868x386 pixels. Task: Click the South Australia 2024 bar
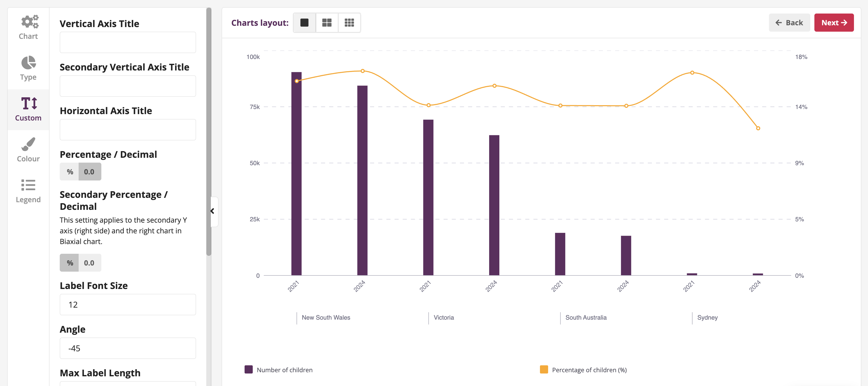click(626, 255)
